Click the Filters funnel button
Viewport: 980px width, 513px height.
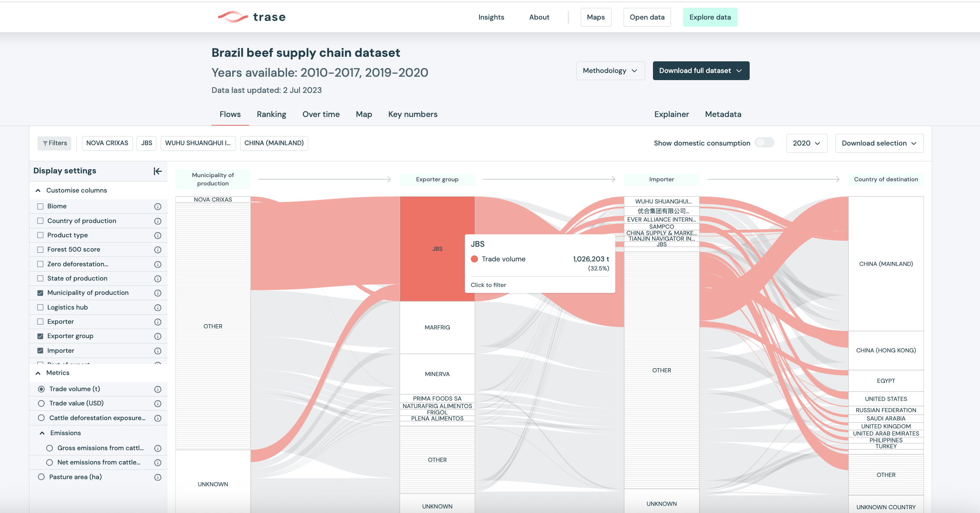(55, 143)
